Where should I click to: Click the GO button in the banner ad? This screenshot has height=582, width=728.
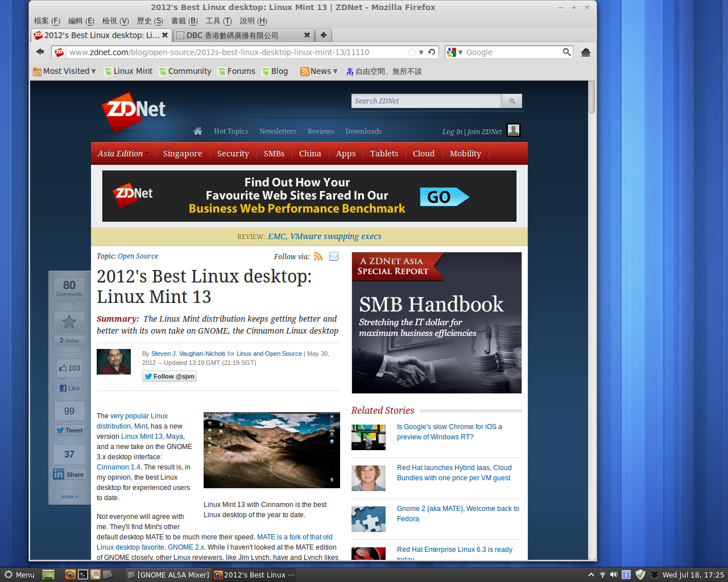[445, 197]
